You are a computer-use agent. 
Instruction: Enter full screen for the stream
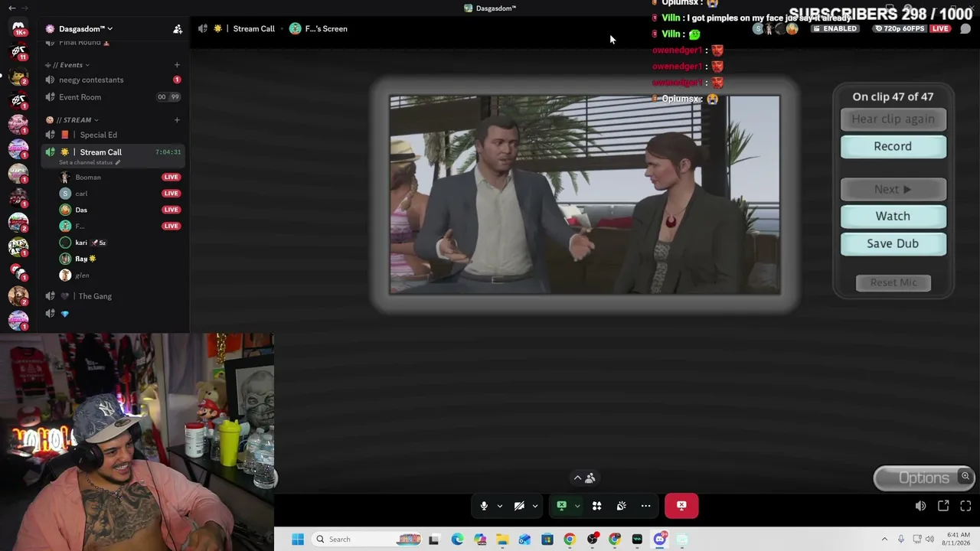(x=965, y=506)
